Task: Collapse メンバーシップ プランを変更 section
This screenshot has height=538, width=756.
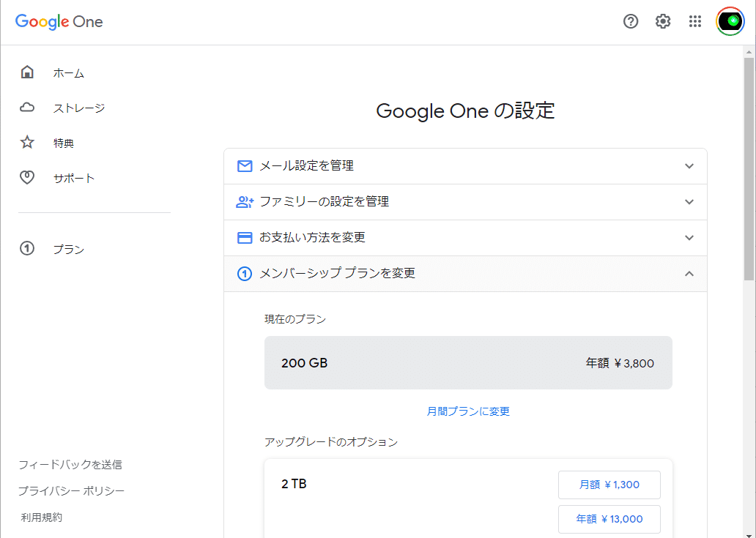Action: coord(689,274)
